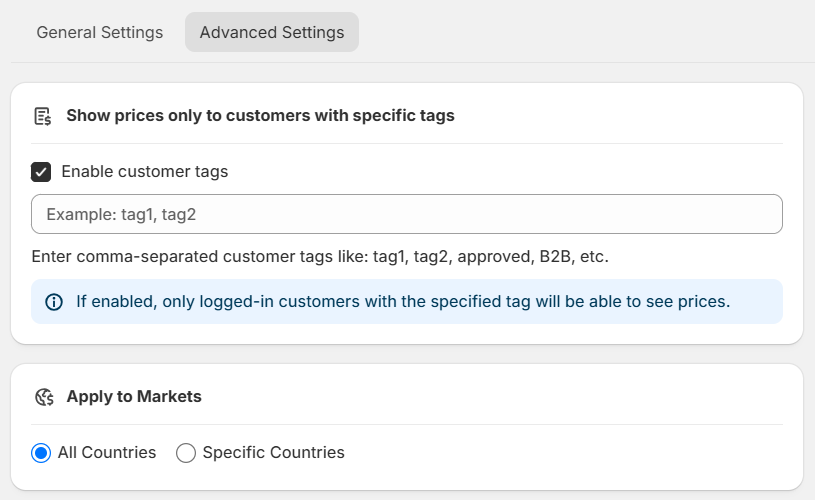This screenshot has height=500, width=815.
Task: Click the 'Enable customer tags' label text
Action: (144, 172)
